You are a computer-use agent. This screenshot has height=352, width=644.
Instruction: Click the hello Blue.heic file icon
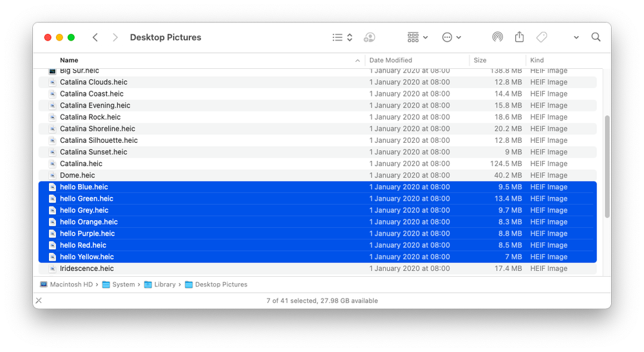(52, 187)
